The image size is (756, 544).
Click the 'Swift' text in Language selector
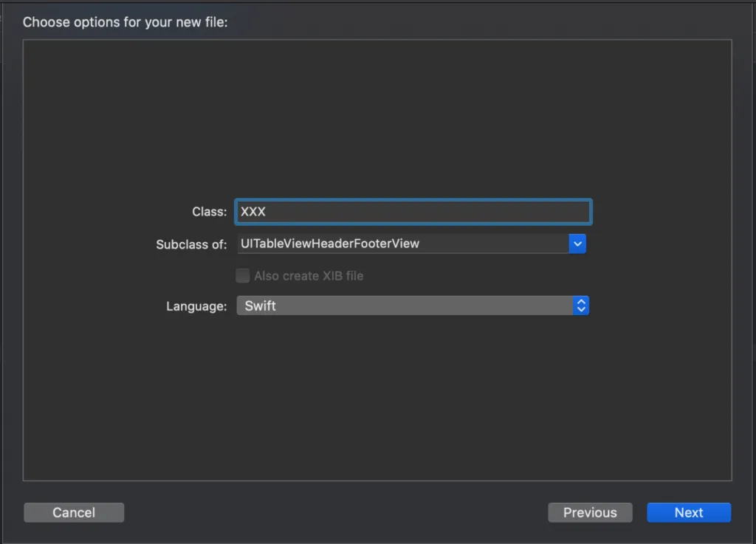[x=261, y=306]
